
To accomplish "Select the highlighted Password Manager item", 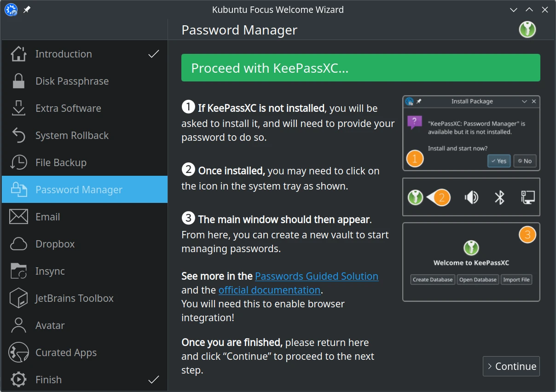I will [79, 190].
